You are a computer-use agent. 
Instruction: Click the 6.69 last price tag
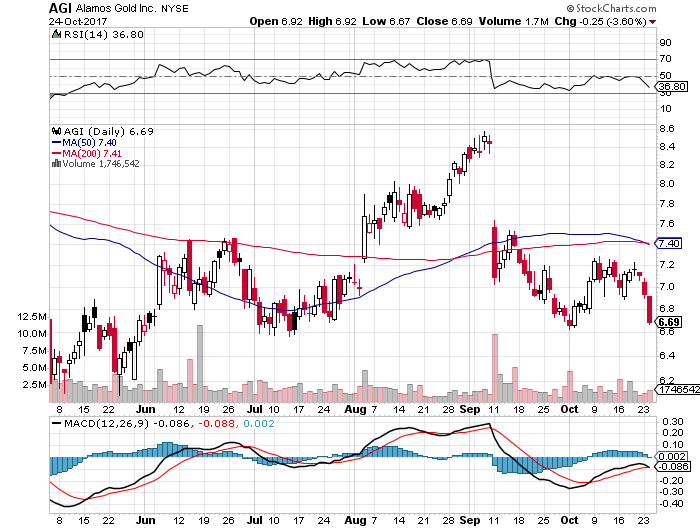669,322
